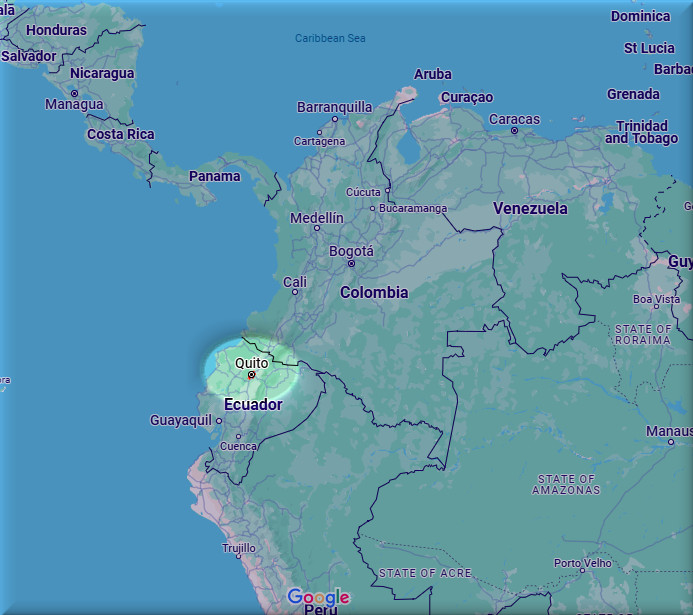
Task: Click the Quito city marker dot
Action: coord(251,375)
